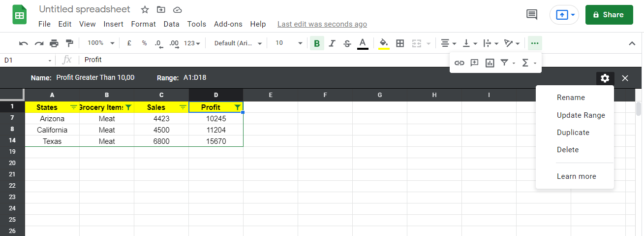Toggle italic formatting

tap(332, 43)
